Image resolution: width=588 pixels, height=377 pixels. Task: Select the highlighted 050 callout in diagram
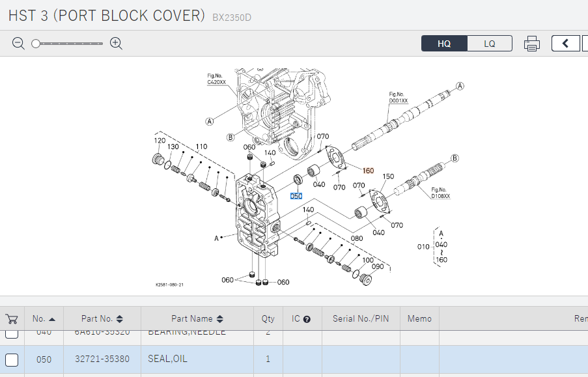point(296,196)
